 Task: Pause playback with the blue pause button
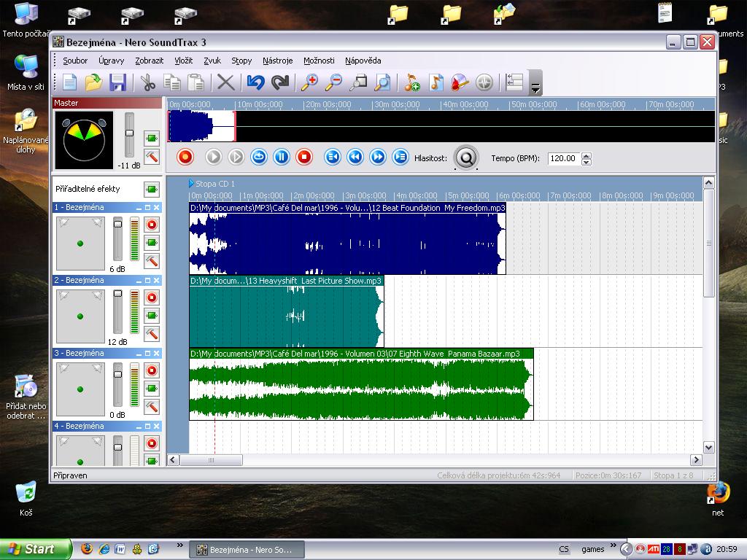pyautogui.click(x=282, y=157)
